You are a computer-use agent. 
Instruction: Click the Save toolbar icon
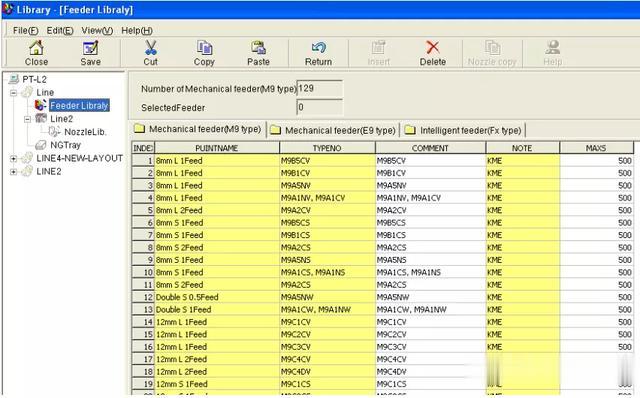click(90, 48)
